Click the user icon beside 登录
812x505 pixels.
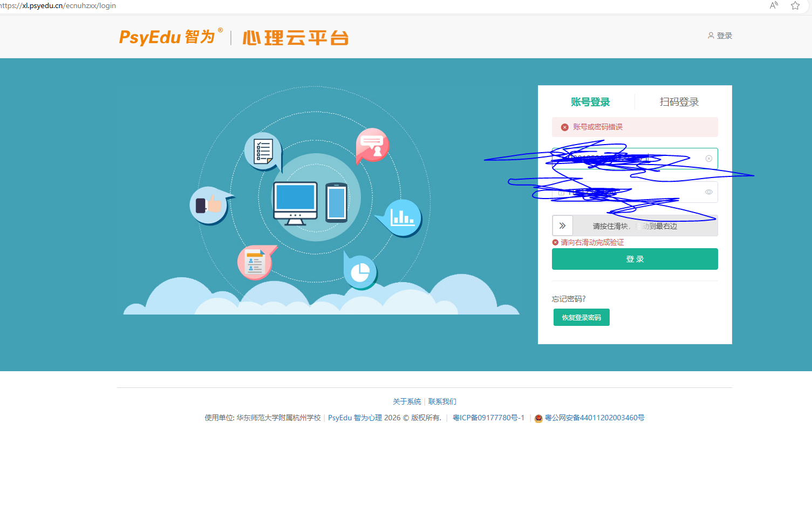coord(711,36)
